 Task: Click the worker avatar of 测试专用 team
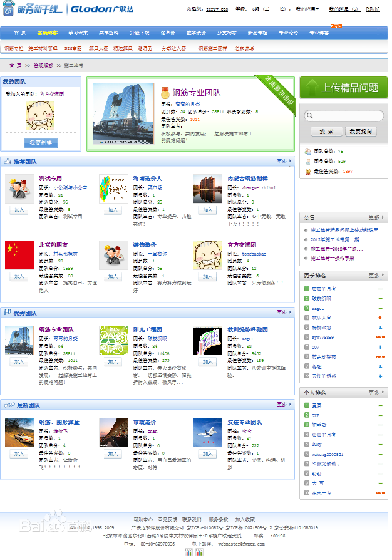pyautogui.click(x=19, y=189)
